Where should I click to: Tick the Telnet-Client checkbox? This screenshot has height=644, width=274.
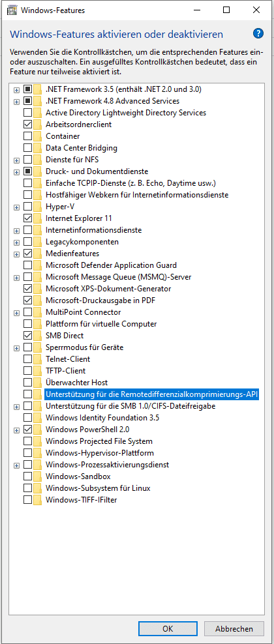tap(27, 359)
